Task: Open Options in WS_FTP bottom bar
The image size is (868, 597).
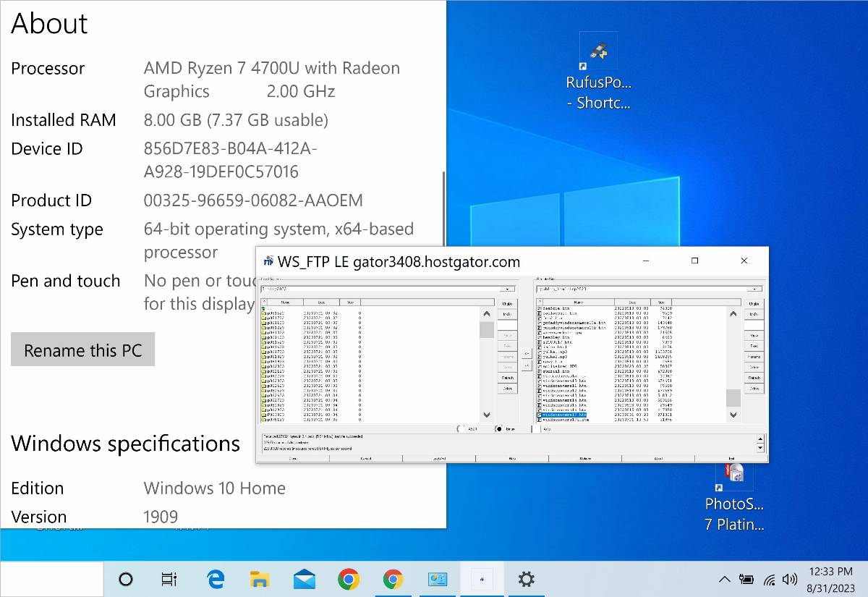Action: pos(585,459)
